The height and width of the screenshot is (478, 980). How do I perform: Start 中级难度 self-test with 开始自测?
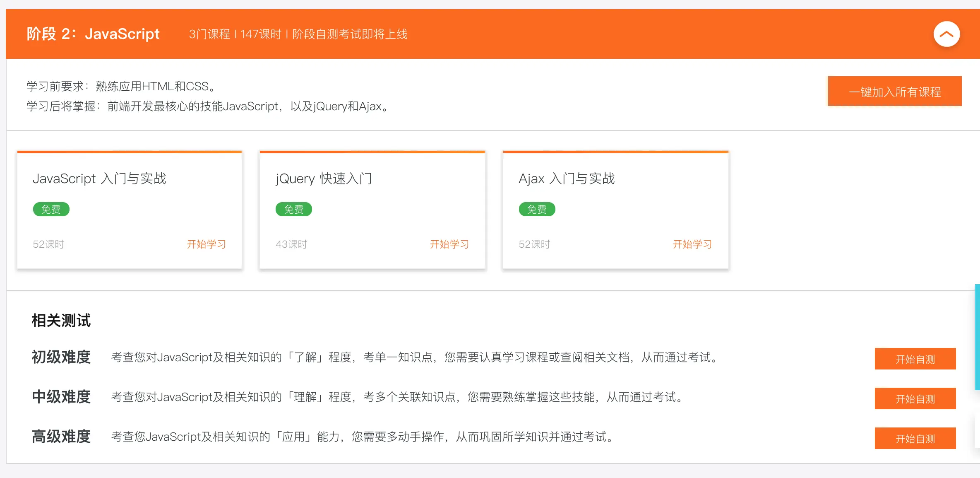pos(915,398)
